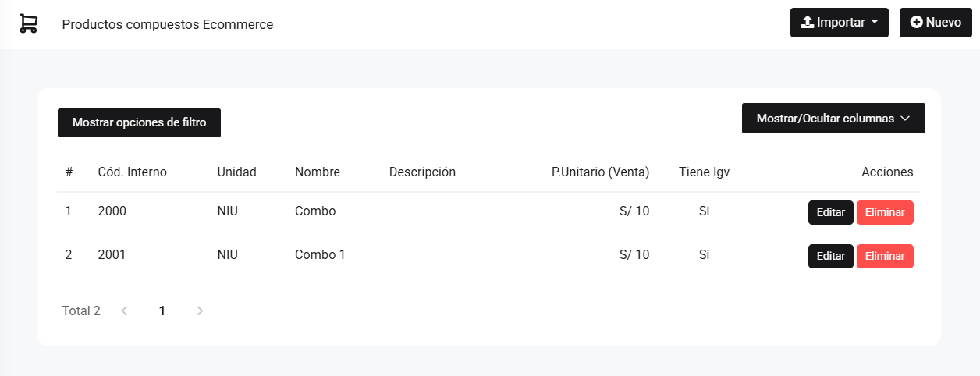The width and height of the screenshot is (980, 376).
Task: Edit the Combo 1 product
Action: 830,256
